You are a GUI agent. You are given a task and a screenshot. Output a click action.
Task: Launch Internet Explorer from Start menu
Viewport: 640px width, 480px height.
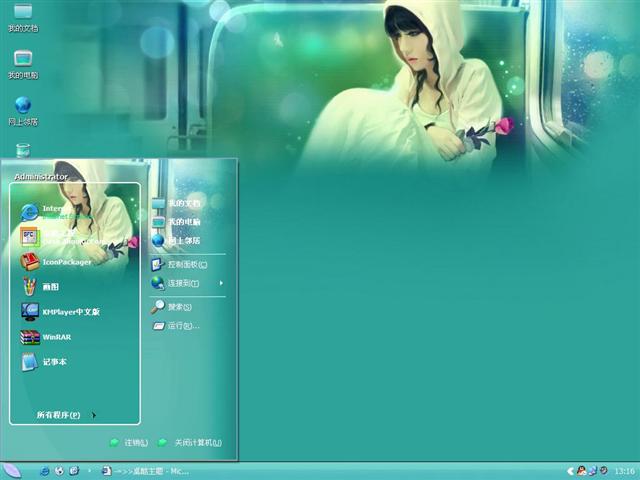[x=57, y=212]
